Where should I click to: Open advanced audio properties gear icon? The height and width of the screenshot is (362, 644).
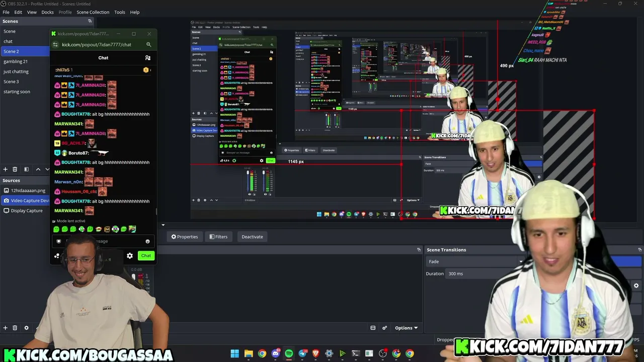pos(384,328)
